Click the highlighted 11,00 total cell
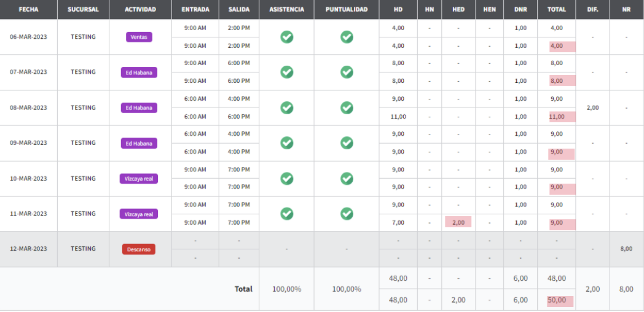This screenshot has width=644, height=312. (x=557, y=117)
